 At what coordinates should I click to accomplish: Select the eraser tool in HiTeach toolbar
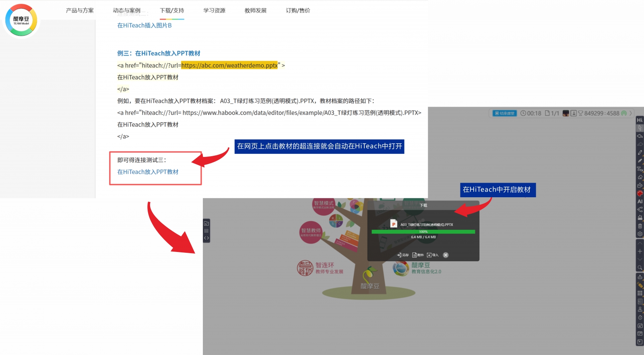[x=640, y=177]
